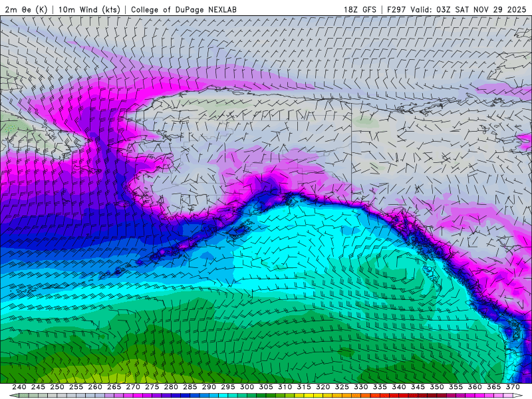This screenshot has height=399, width=532.
Task: Click the 350 color scale label
Action: 437,387
